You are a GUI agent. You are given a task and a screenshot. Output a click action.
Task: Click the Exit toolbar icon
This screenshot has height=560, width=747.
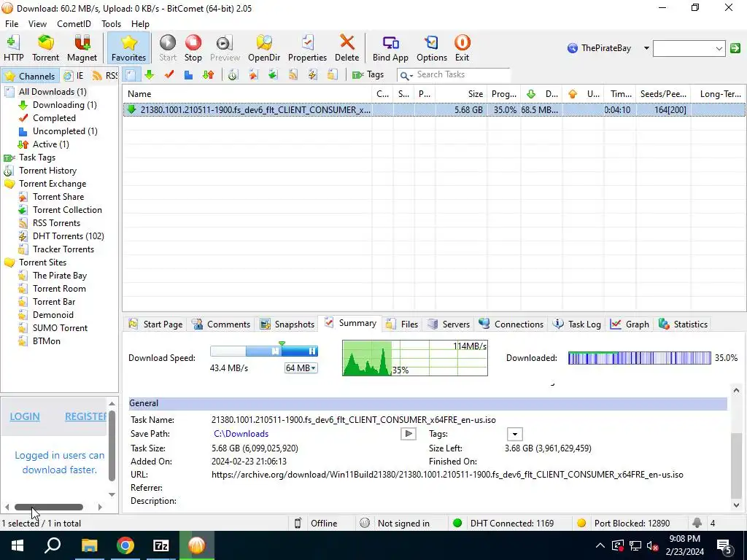[x=462, y=48]
